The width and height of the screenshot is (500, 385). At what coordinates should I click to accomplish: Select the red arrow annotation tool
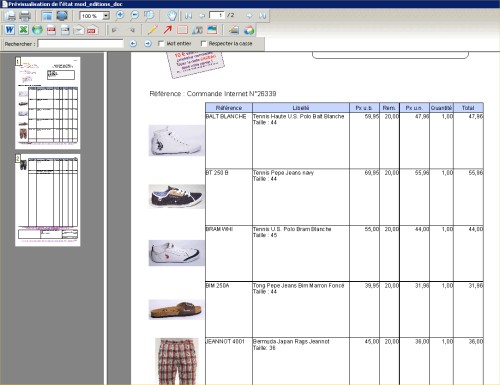(167, 30)
